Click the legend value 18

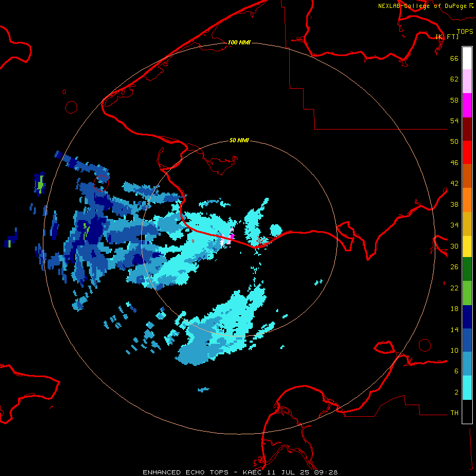tap(454, 309)
